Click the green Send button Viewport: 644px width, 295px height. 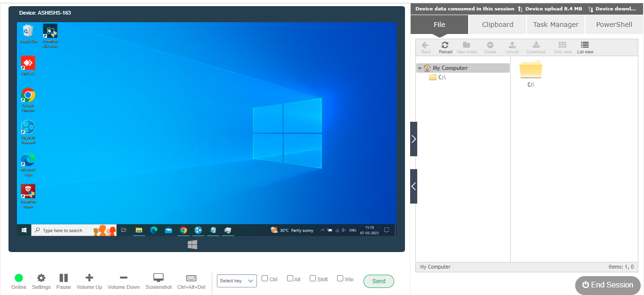[x=379, y=281]
